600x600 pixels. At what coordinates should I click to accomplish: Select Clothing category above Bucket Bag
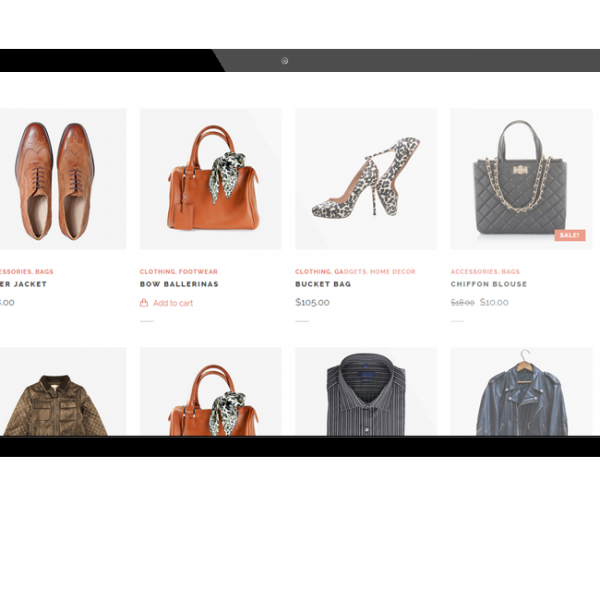(313, 271)
